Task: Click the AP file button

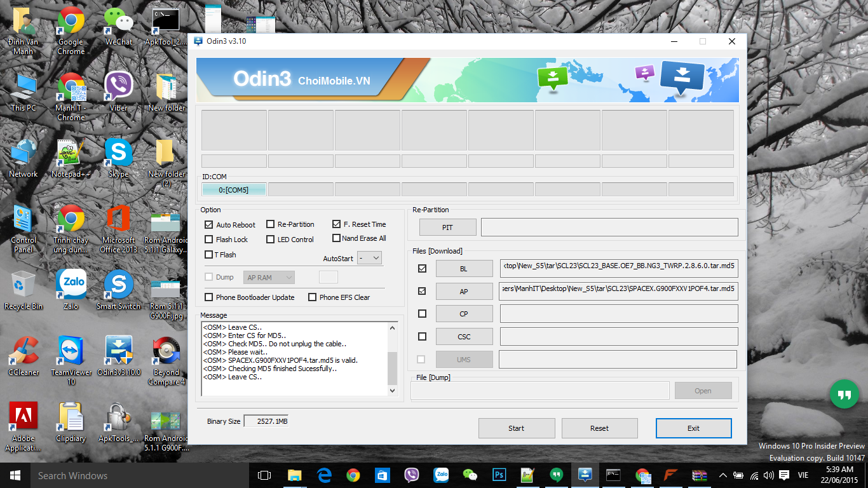Action: (x=464, y=292)
